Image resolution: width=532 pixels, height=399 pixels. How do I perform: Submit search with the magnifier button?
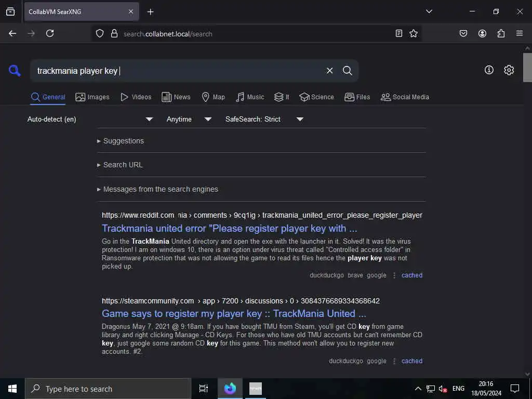click(x=347, y=71)
